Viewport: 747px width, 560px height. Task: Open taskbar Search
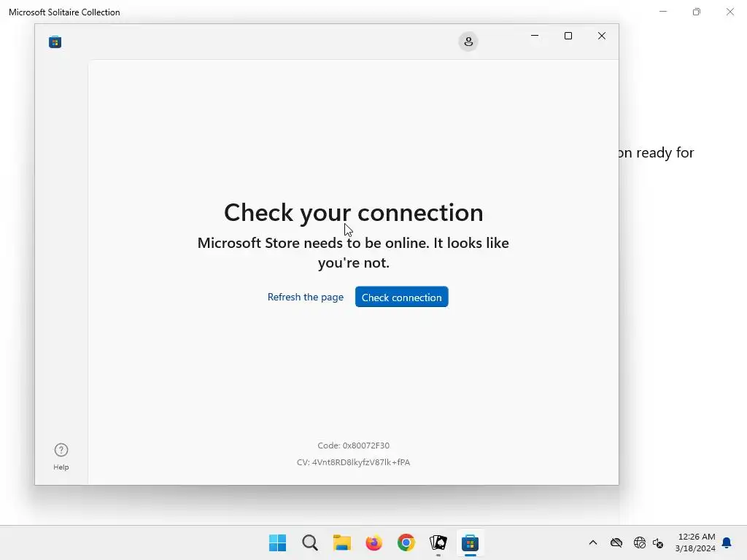coord(309,542)
